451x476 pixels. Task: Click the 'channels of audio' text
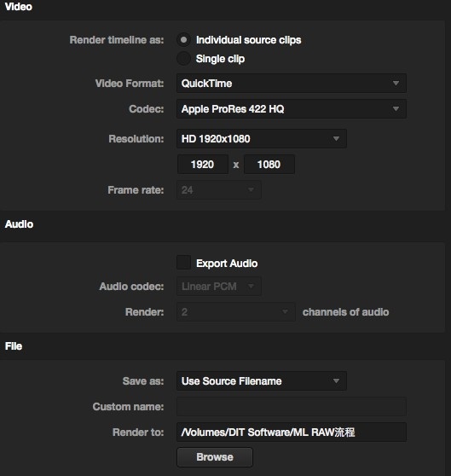click(x=346, y=312)
